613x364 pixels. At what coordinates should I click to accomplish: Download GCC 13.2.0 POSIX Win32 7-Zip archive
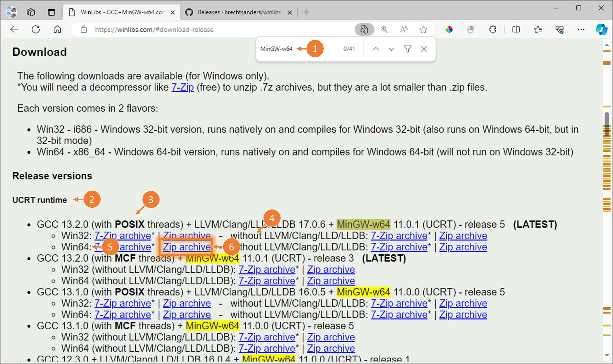(x=123, y=236)
